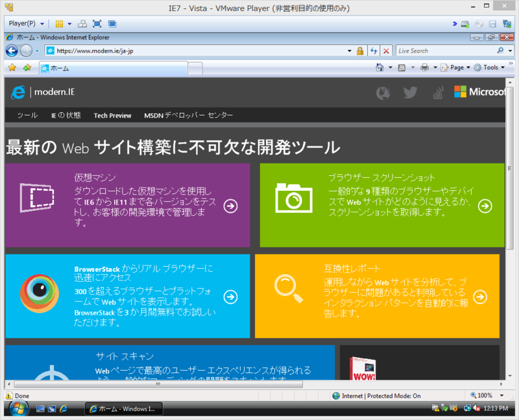This screenshot has width=519, height=420.
Task: Open search provider options dropdown arrow
Action: [510, 51]
